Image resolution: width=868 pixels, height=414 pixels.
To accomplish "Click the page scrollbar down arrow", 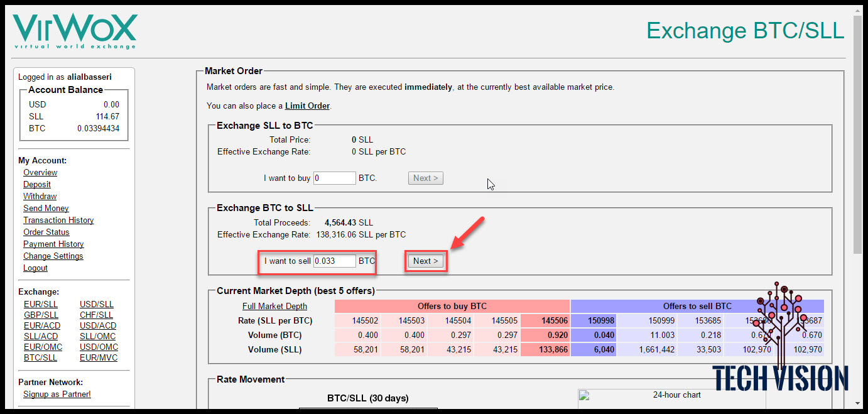I will tap(859, 403).
